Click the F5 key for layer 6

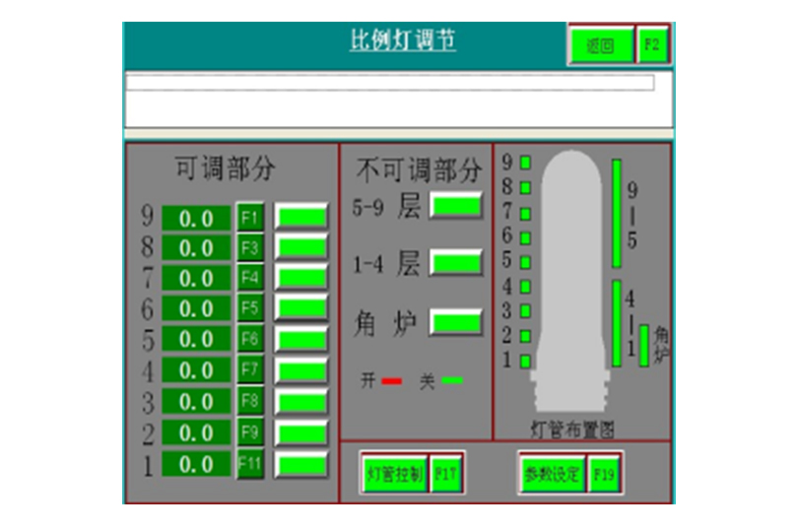250,308
